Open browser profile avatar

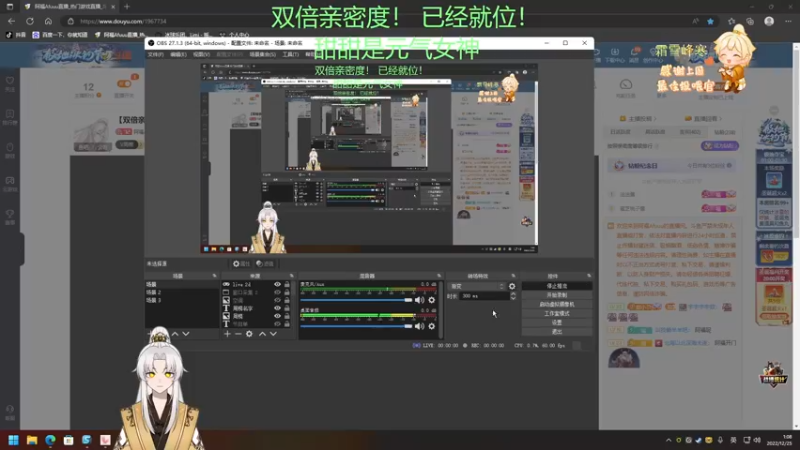click(769, 21)
